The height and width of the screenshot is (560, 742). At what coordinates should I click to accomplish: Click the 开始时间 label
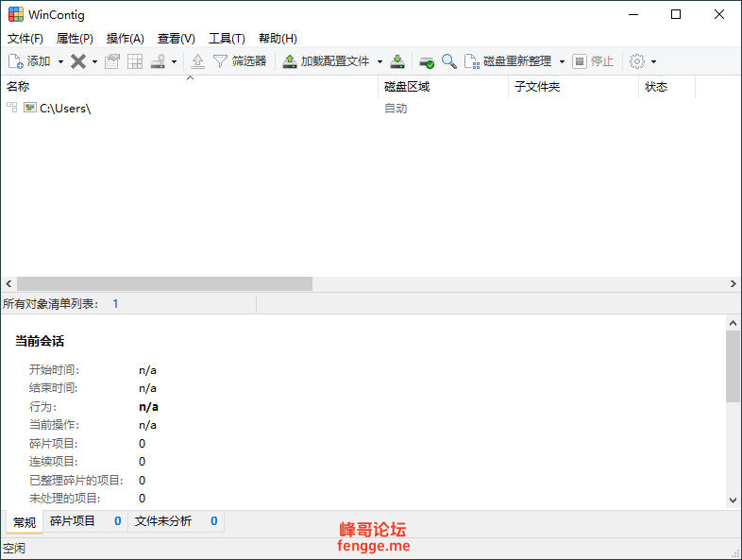click(x=55, y=369)
